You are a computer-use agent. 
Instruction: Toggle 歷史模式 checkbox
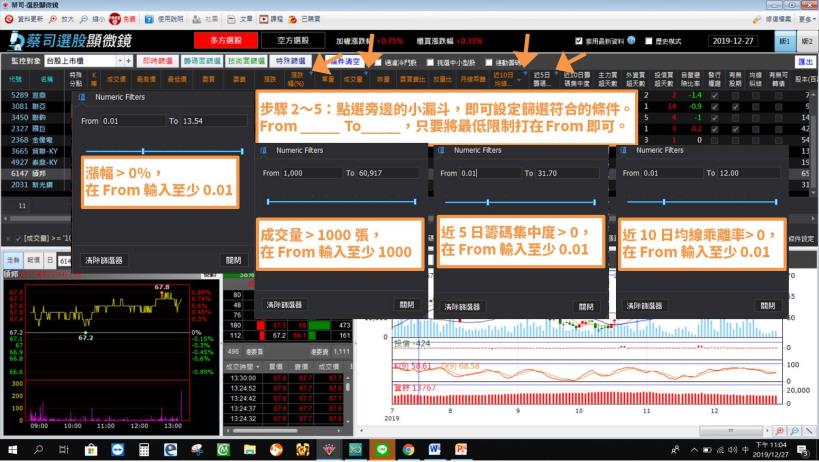tap(648, 41)
